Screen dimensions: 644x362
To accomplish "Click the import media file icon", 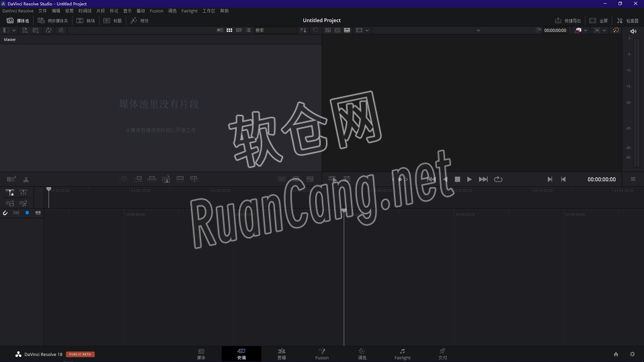I will (25, 30).
